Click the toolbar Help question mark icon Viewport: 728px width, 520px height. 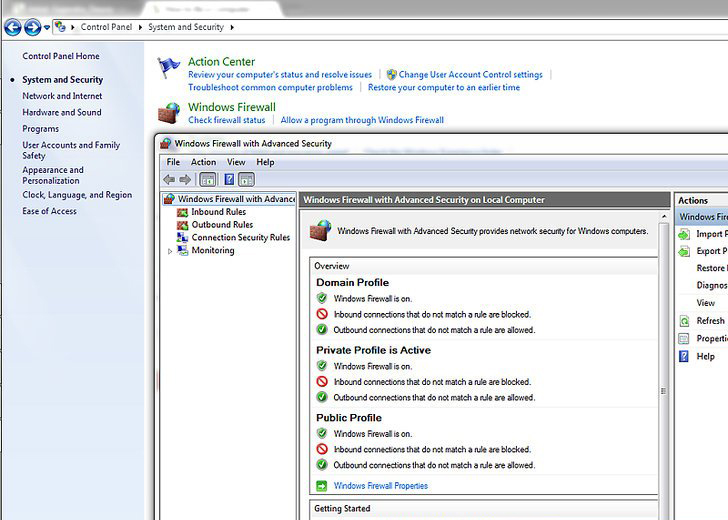(229, 179)
